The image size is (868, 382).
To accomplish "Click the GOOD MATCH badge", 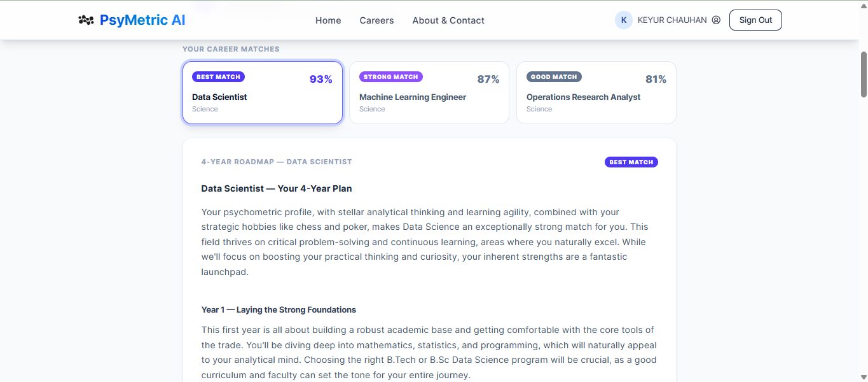I will (x=554, y=77).
